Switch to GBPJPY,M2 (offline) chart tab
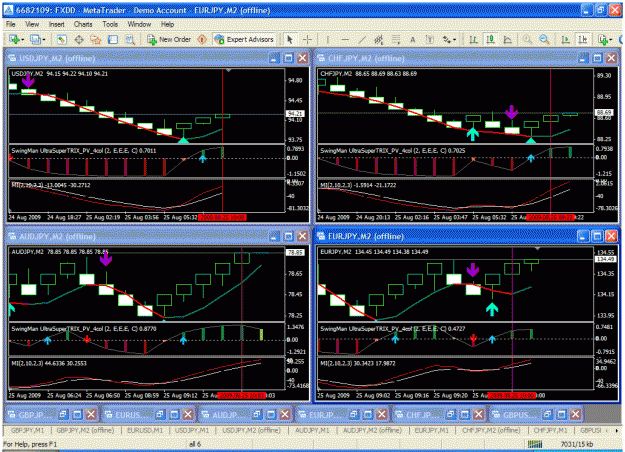Viewport: 625px width, 452px height. click(x=85, y=430)
